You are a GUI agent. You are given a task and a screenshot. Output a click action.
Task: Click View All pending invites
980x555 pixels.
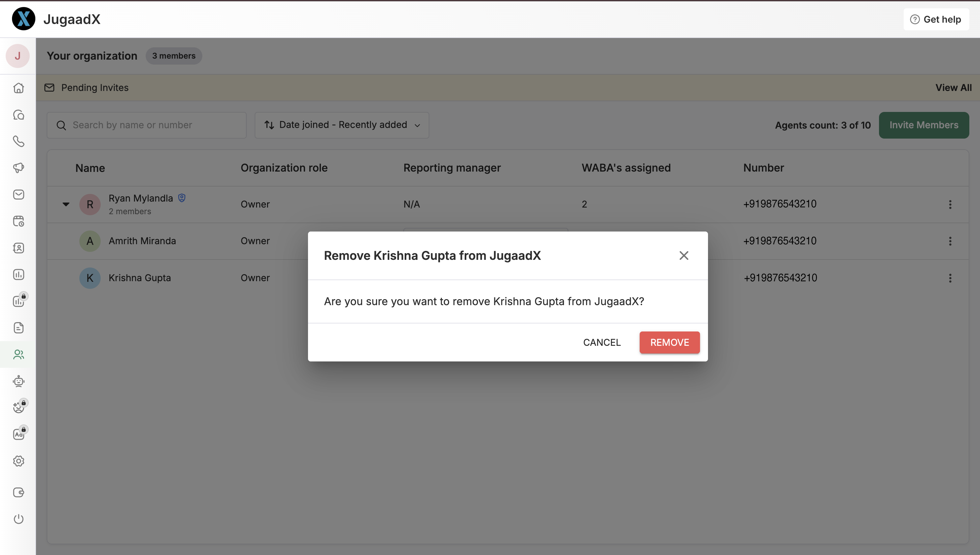click(953, 88)
